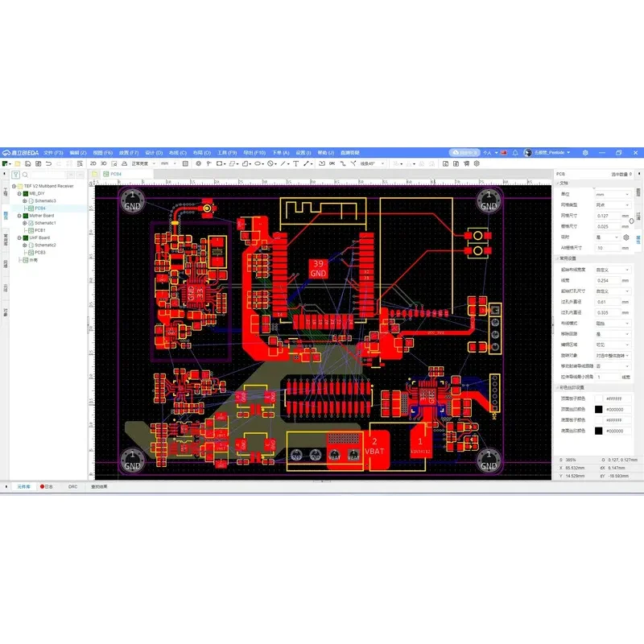Screen dimensions: 644x644
Task: Open the notifications bell icon
Action: pyautogui.click(x=515, y=152)
